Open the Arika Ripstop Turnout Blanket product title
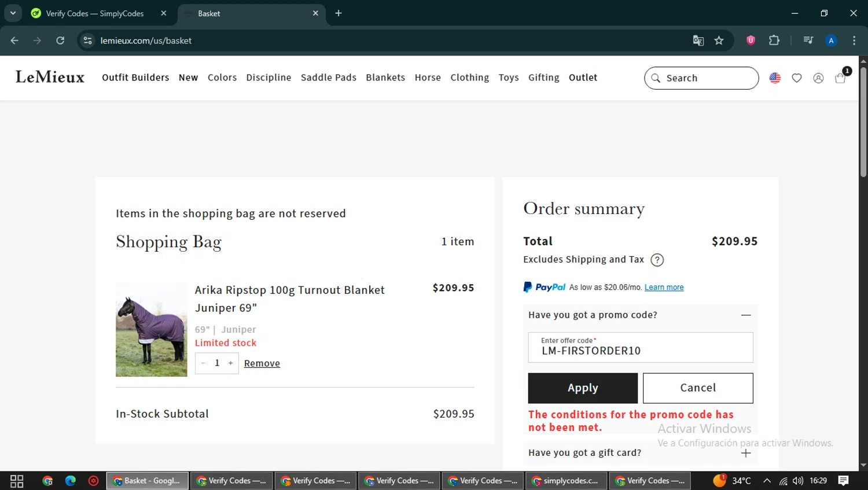This screenshot has width=868, height=490. [x=289, y=299]
